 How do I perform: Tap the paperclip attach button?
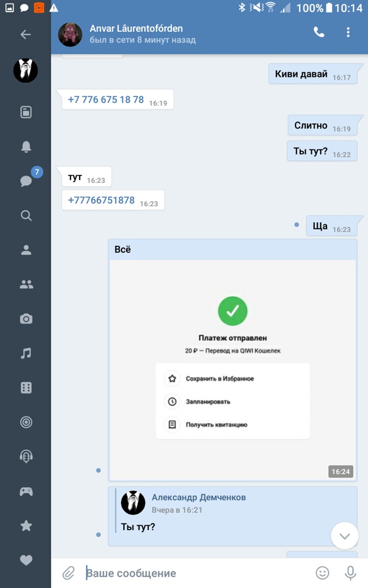point(68,573)
